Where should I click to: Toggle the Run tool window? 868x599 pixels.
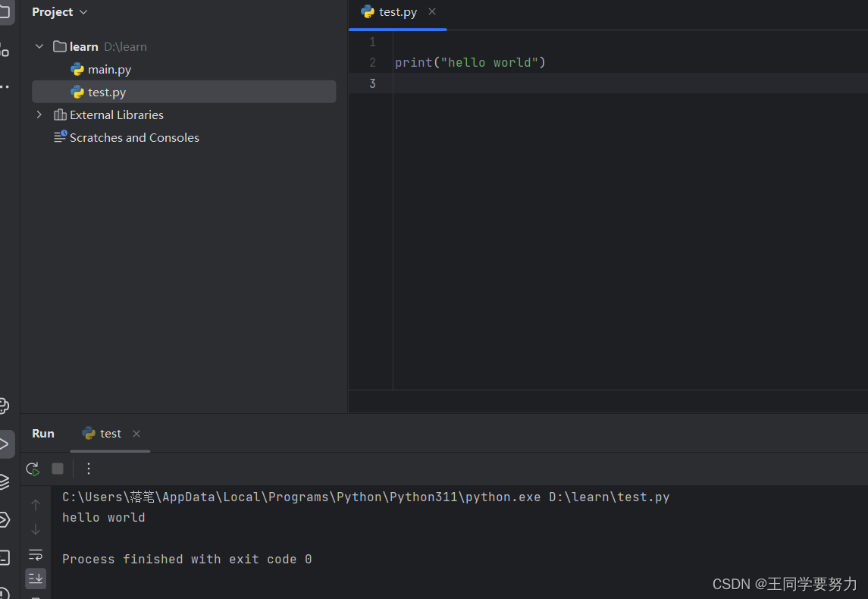[x=4, y=444]
